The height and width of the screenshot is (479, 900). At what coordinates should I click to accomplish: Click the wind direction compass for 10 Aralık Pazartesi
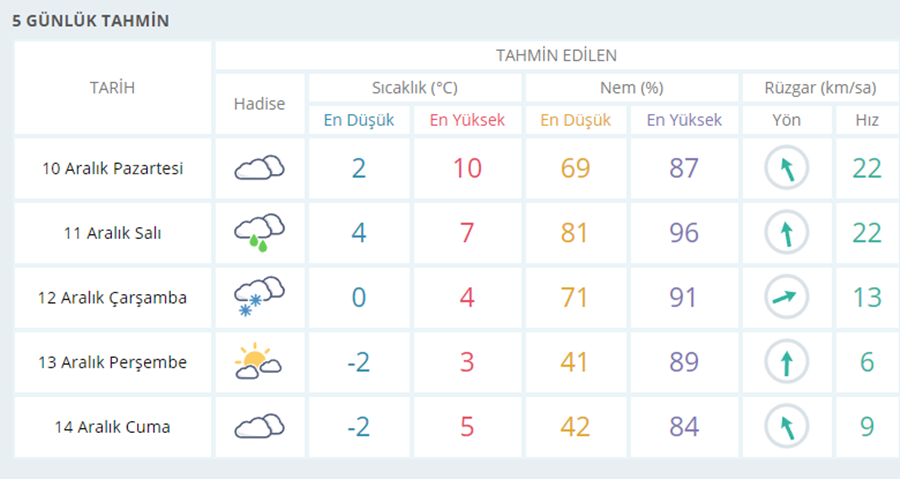click(x=786, y=168)
